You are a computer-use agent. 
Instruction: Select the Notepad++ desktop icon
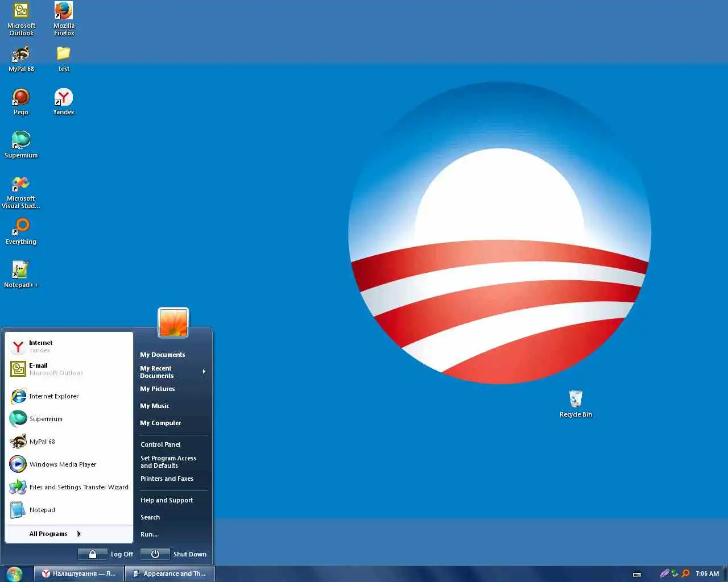pyautogui.click(x=21, y=275)
